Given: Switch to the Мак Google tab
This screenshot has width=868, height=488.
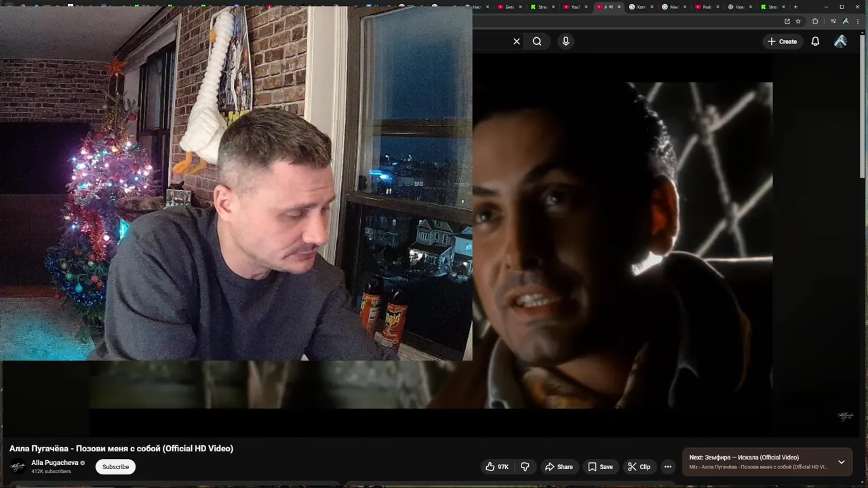Looking at the screenshot, I should [x=673, y=7].
